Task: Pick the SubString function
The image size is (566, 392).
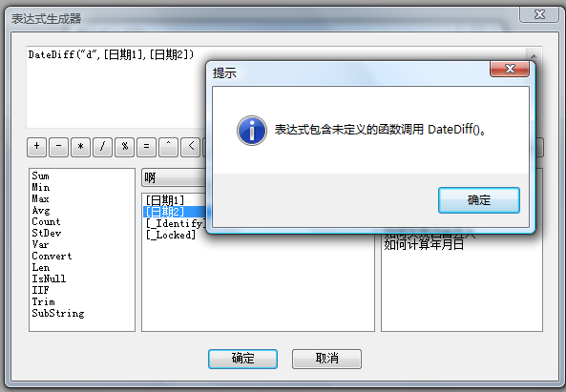Action: [58, 313]
